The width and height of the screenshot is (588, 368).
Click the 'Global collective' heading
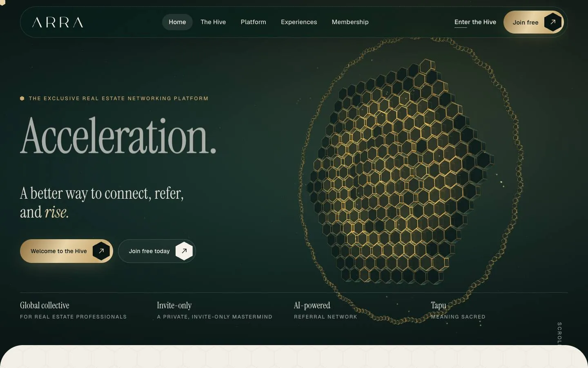(45, 305)
